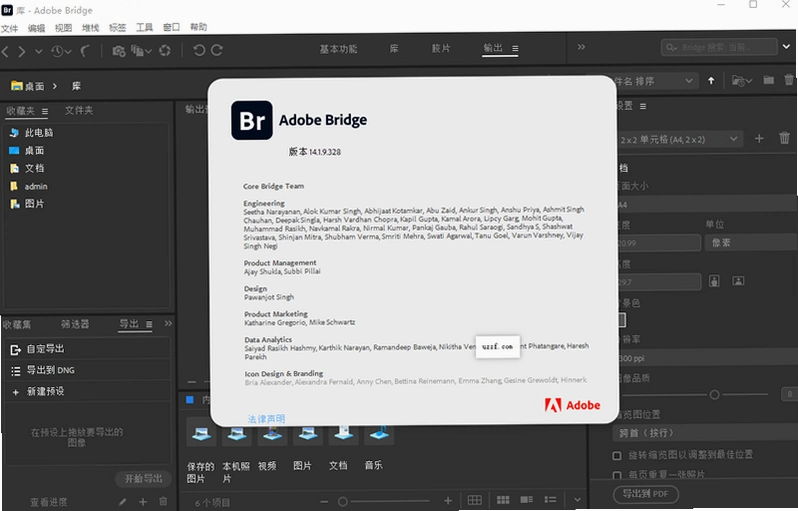Add new output template with plus

click(759, 138)
